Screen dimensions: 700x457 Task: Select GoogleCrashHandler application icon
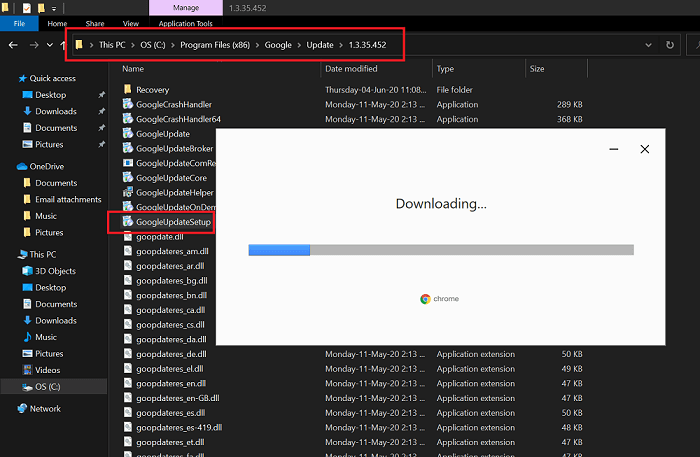(128, 104)
